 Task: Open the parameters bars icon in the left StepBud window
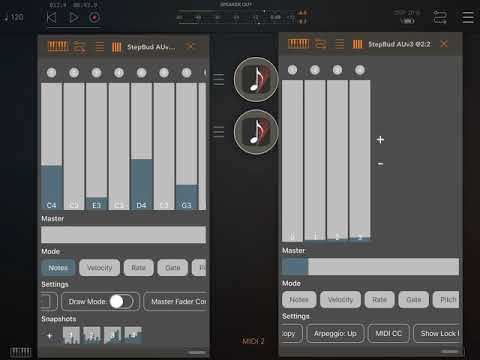point(116,47)
